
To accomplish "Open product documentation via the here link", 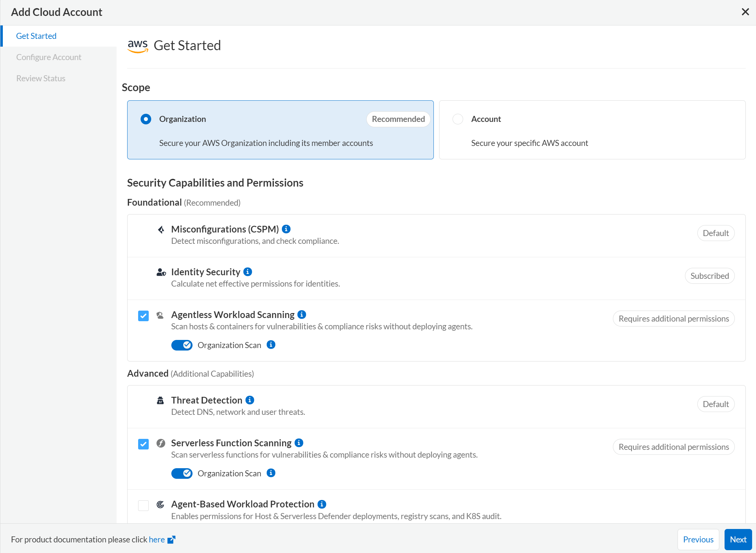I will click(157, 540).
